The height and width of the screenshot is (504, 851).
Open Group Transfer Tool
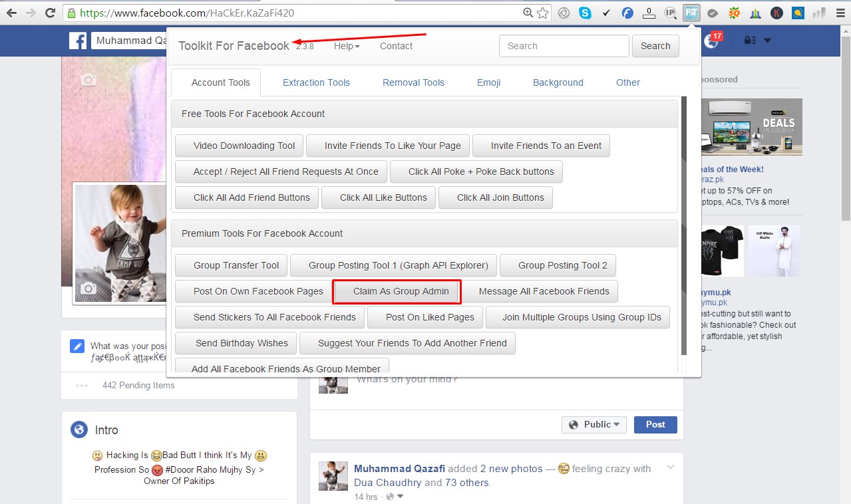pos(232,265)
